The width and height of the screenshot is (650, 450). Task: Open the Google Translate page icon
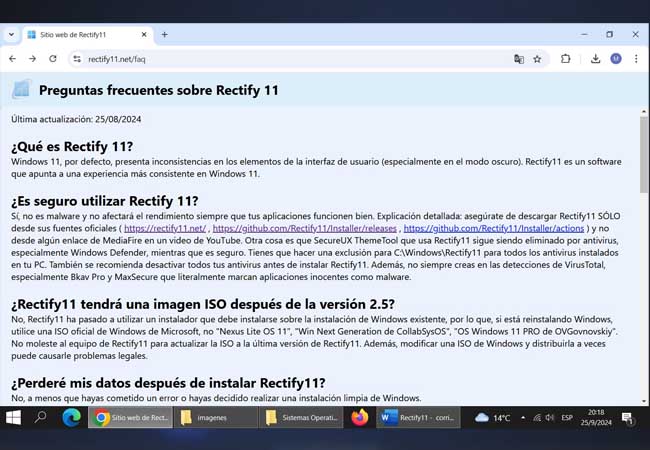[x=519, y=59]
